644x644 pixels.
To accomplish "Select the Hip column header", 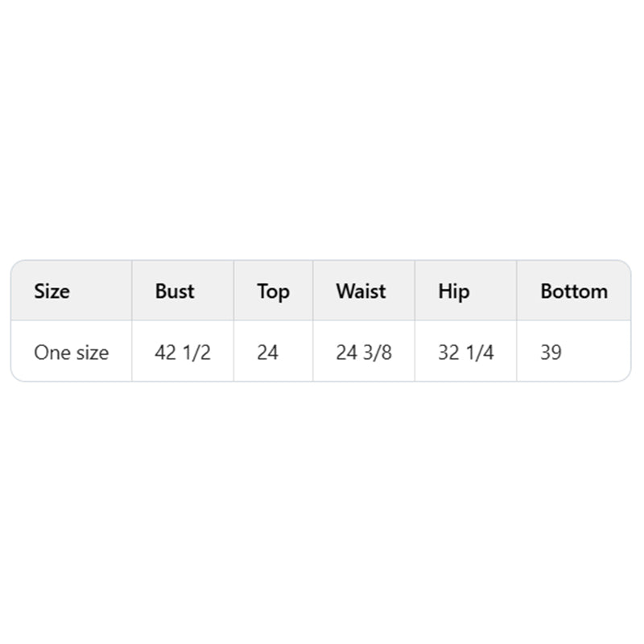I will pos(454,291).
